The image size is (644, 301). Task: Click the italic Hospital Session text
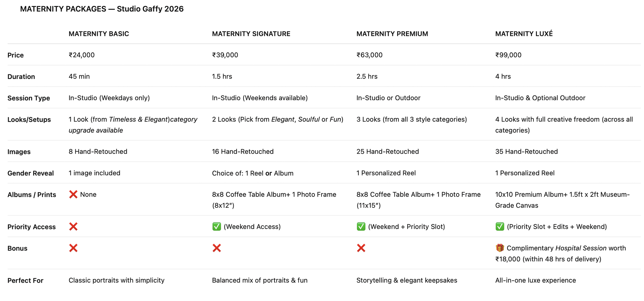pos(581,248)
